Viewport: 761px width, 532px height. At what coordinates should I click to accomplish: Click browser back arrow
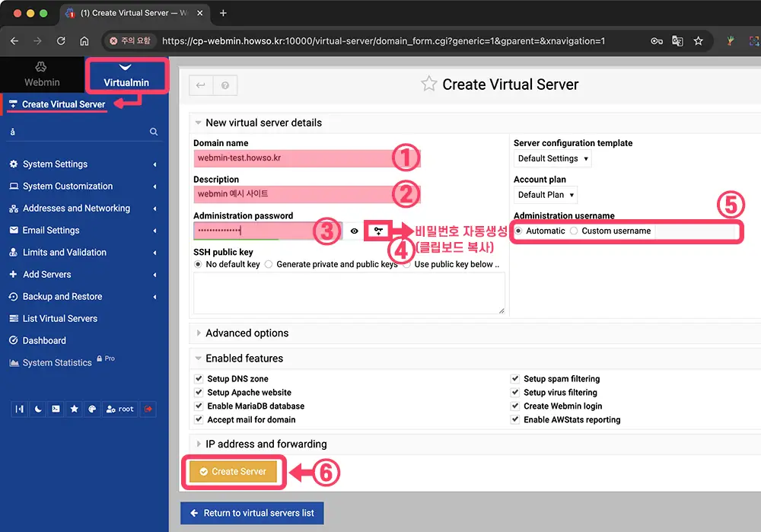(14, 41)
